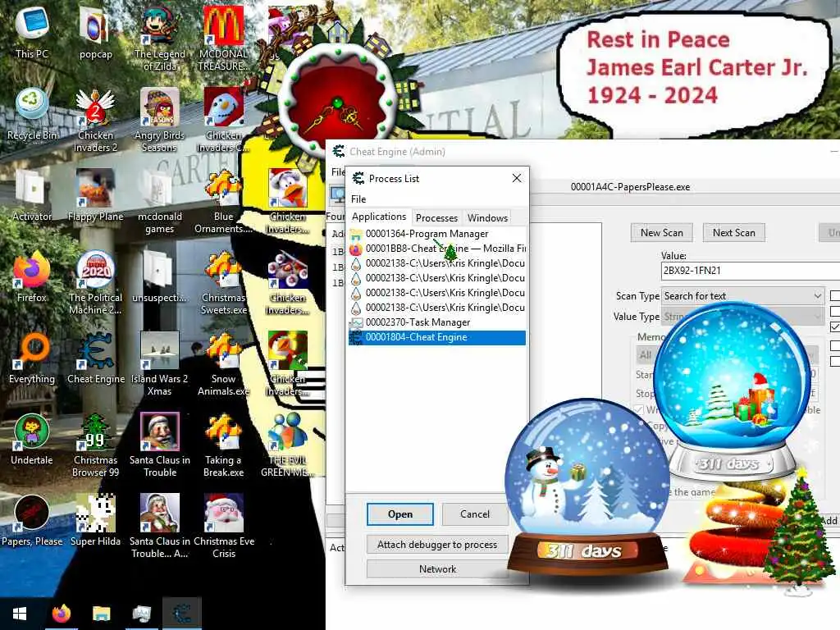840x630 pixels.
Task: Select the Angry Birds Seasons icon
Action: coord(160,120)
